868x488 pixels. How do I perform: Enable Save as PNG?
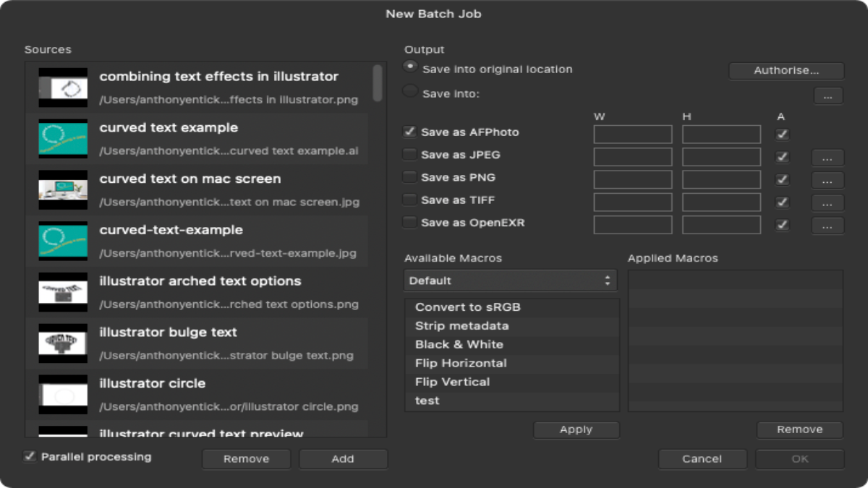(x=409, y=177)
